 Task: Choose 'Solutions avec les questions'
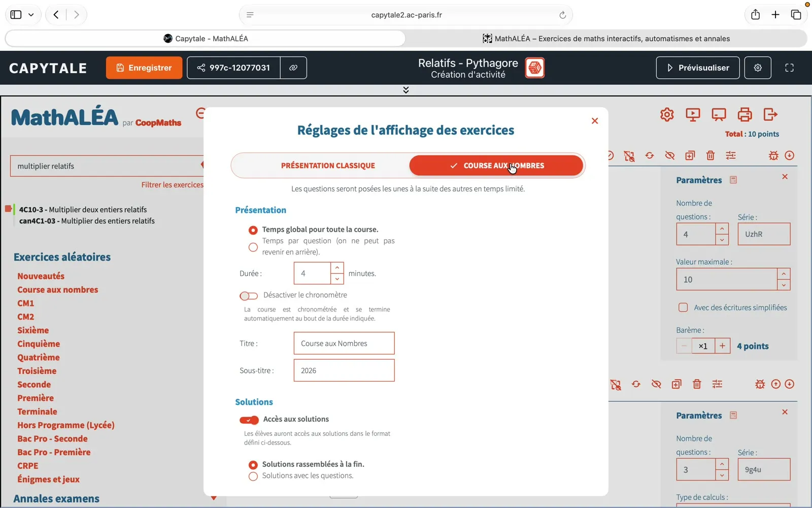point(253,477)
